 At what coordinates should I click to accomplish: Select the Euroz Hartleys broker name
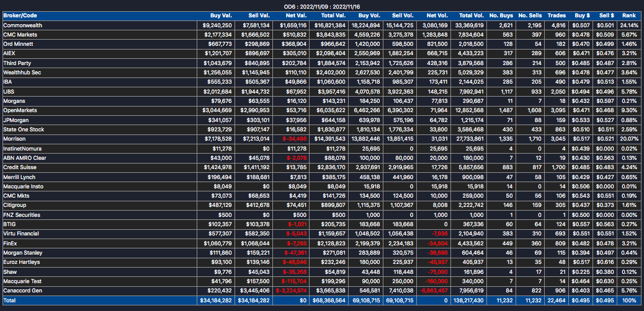[22, 262]
